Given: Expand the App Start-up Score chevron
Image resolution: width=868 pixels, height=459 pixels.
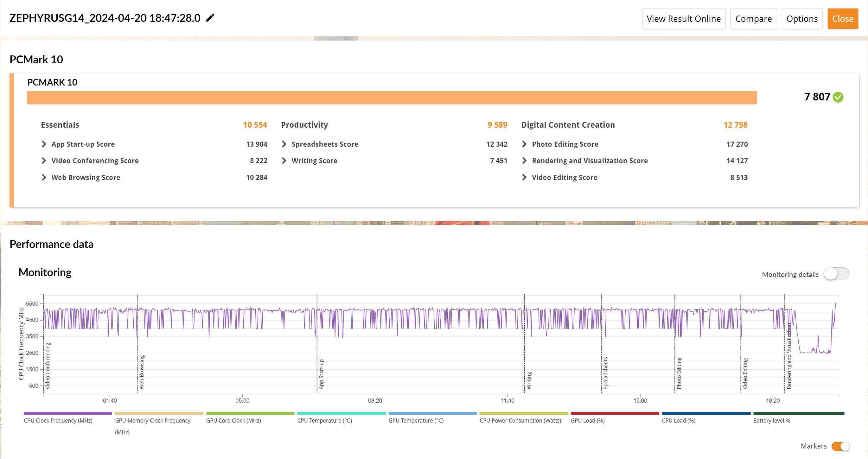Looking at the screenshot, I should click(44, 144).
